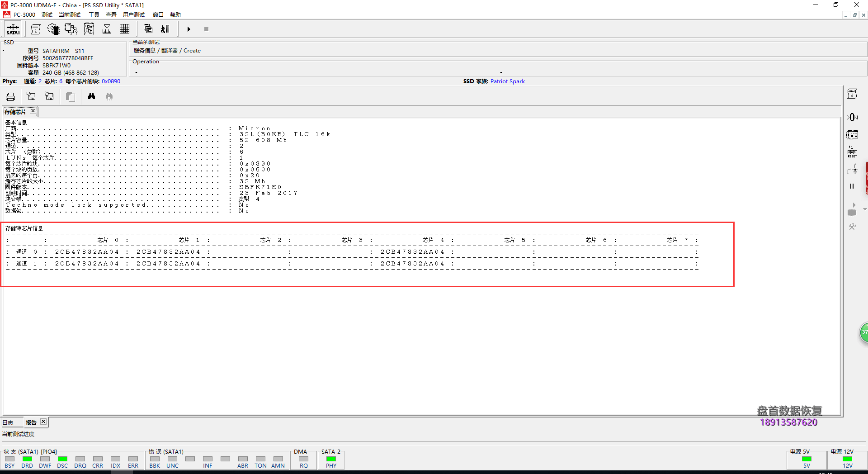Expand the SSD info panel arrow
Viewport: 868px width, 474px height.
[x=4, y=51]
